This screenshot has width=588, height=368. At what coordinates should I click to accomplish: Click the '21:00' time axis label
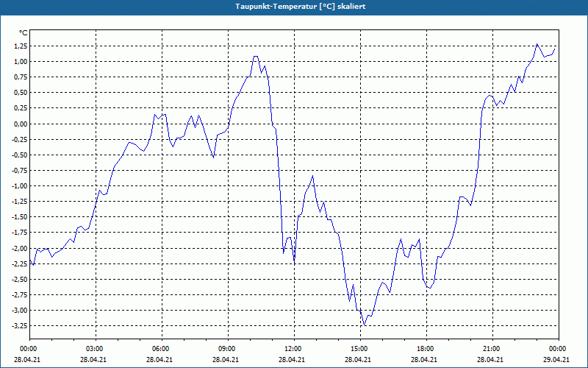(492, 348)
